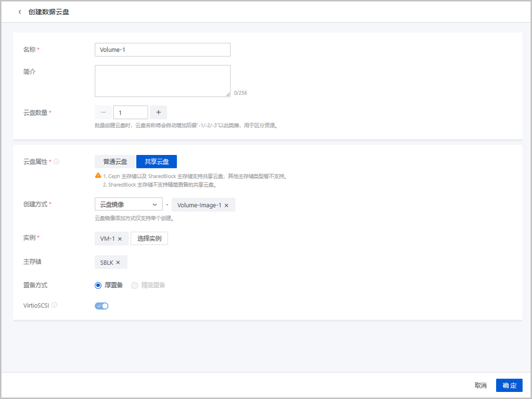
Task: Click the 置备方式 field label
Action: (35, 285)
